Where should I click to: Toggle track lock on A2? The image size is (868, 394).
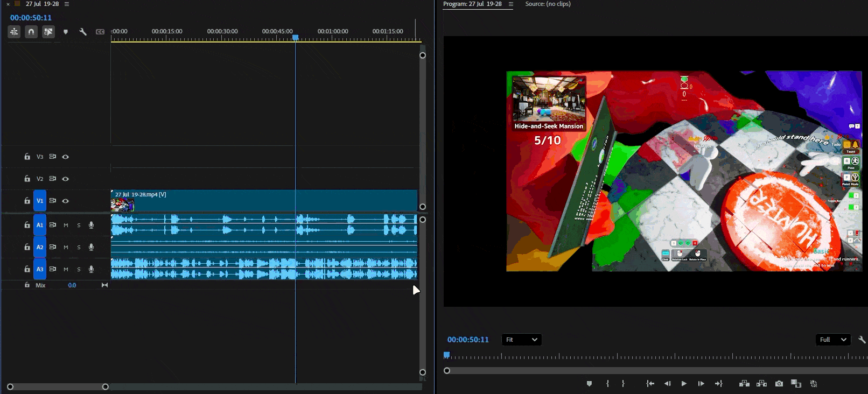click(x=27, y=247)
